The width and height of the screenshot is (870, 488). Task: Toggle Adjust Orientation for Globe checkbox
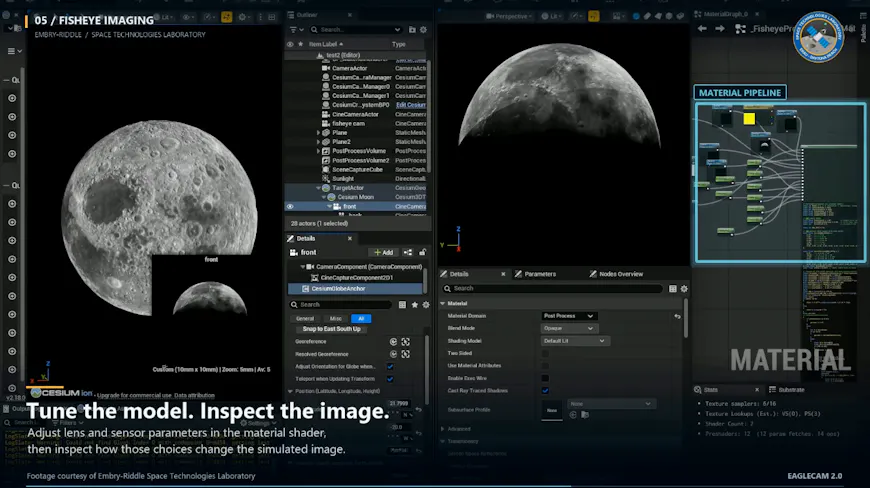tap(390, 367)
